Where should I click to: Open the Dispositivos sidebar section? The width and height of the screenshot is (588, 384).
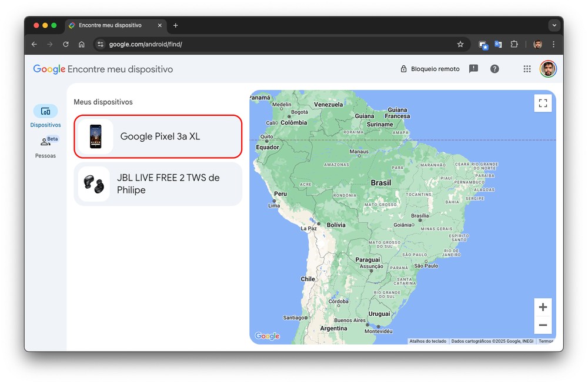click(45, 115)
